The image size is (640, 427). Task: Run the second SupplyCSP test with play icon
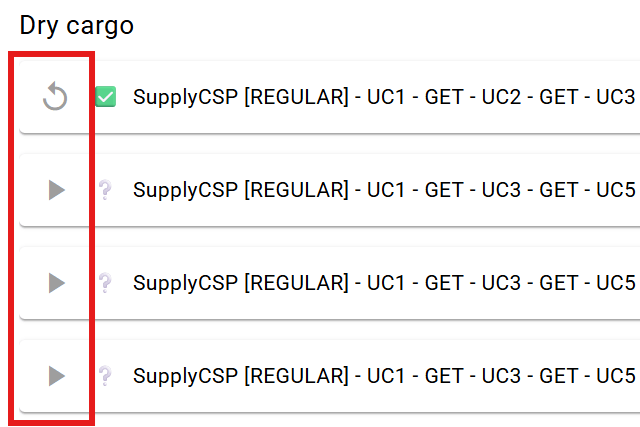(x=56, y=190)
